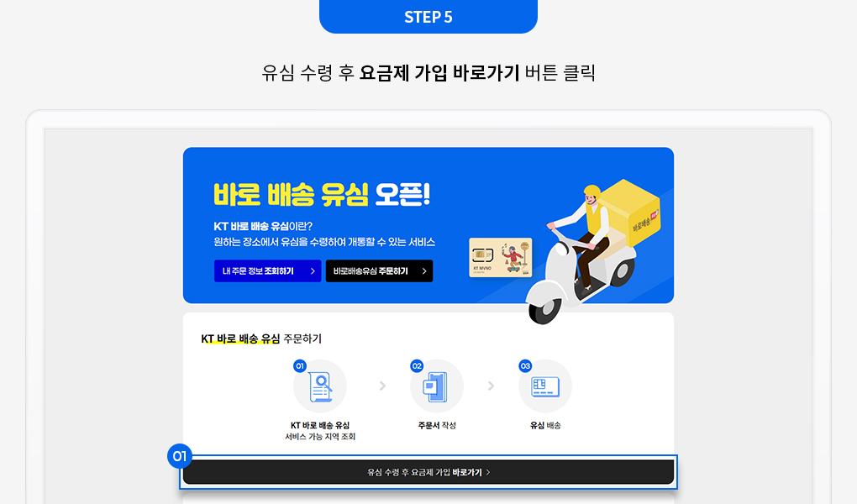The height and width of the screenshot is (504, 857).
Task: Select the document search icon for step 01
Action: (320, 386)
